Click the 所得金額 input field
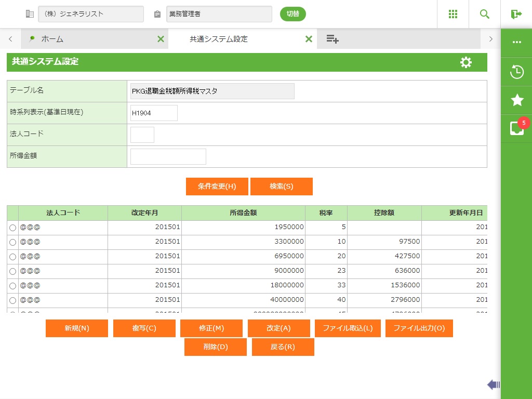 click(168, 156)
